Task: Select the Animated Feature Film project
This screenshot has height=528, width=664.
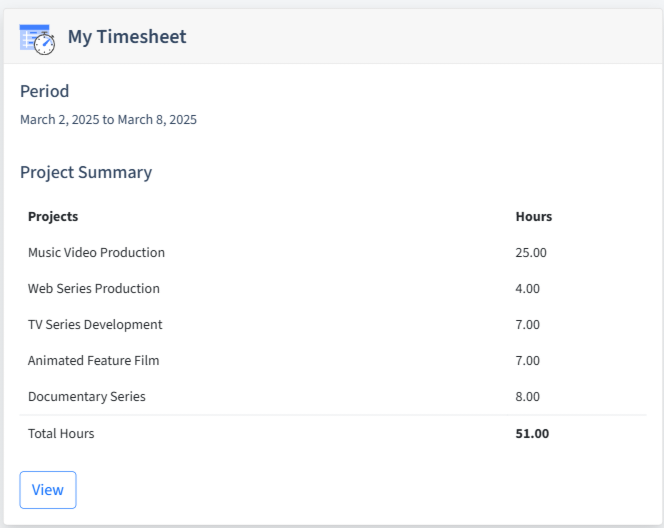Action: (x=94, y=361)
